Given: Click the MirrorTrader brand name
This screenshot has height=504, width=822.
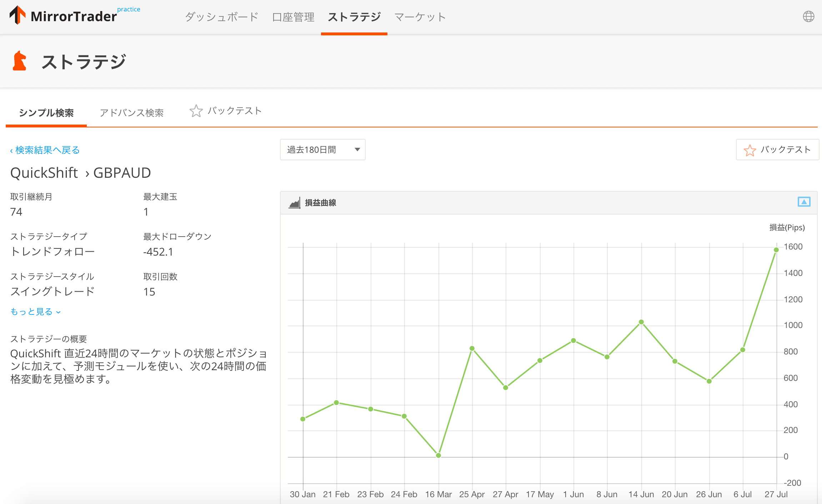Looking at the screenshot, I should [74, 16].
